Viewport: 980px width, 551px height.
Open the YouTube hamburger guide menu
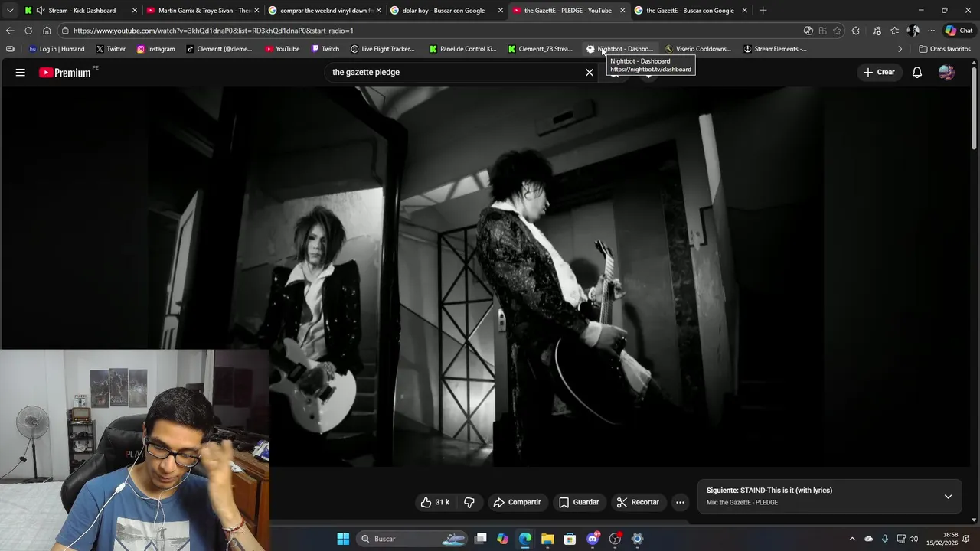click(x=21, y=72)
